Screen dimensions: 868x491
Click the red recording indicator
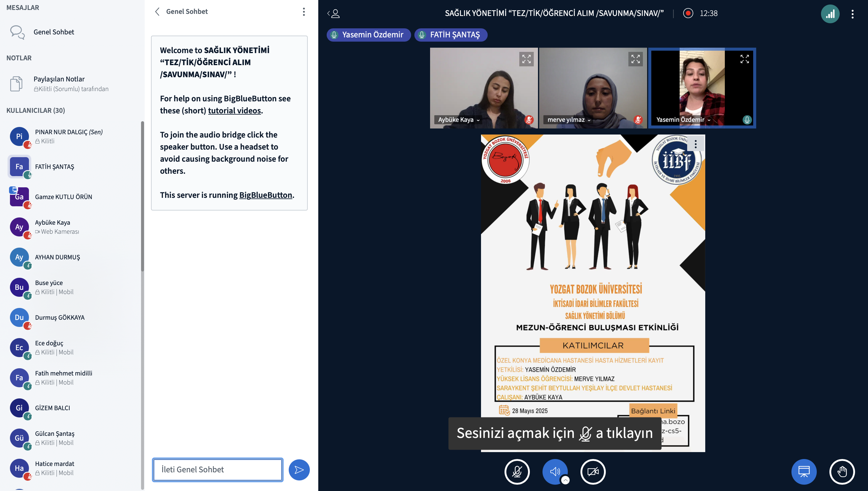pos(688,13)
